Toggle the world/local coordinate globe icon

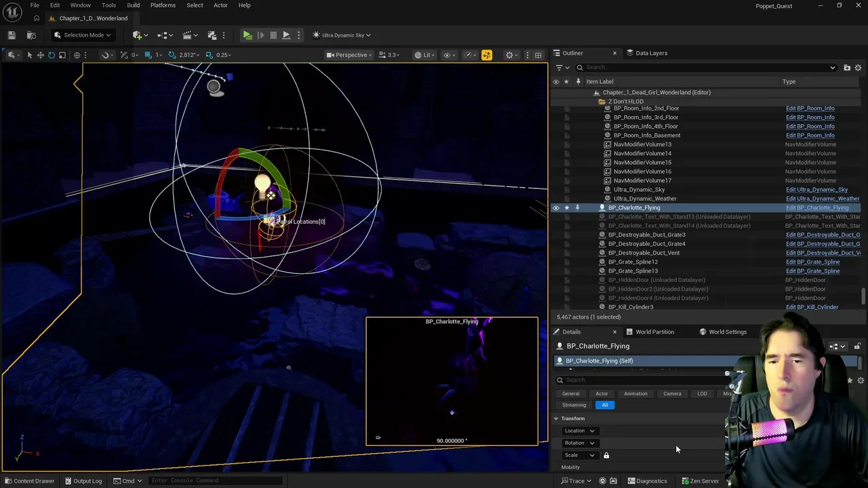[77, 55]
